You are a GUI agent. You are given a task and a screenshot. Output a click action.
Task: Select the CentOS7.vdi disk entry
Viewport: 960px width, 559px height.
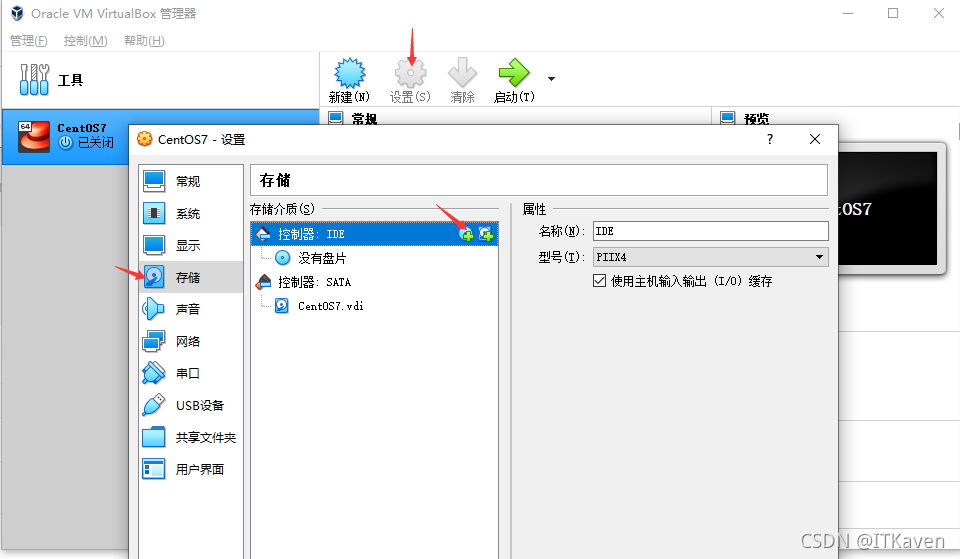pyautogui.click(x=375, y=306)
